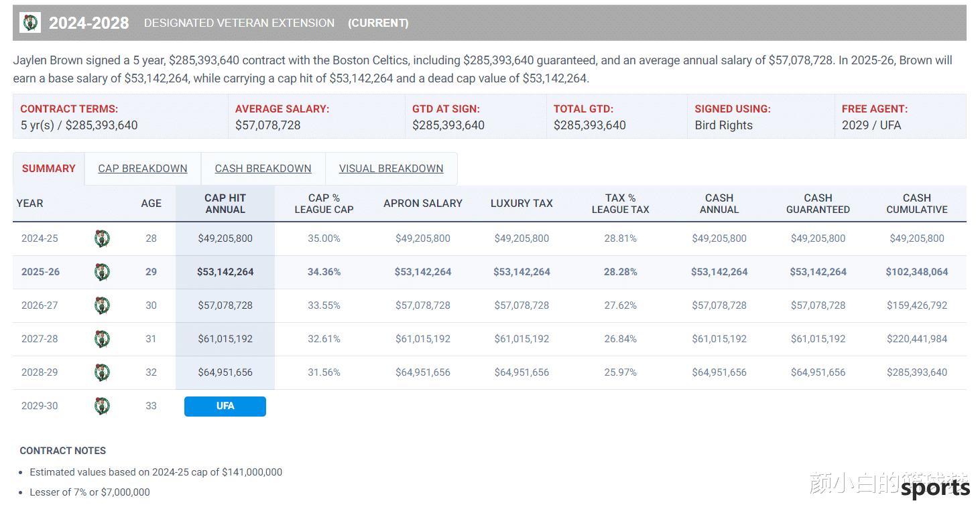
Task: Click the 28.81% league tax cell
Action: [621, 238]
